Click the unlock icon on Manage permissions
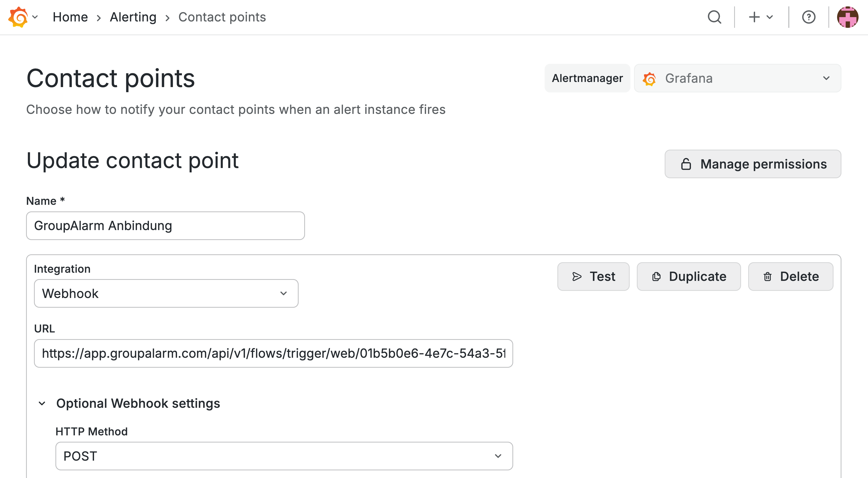868x478 pixels. click(686, 164)
